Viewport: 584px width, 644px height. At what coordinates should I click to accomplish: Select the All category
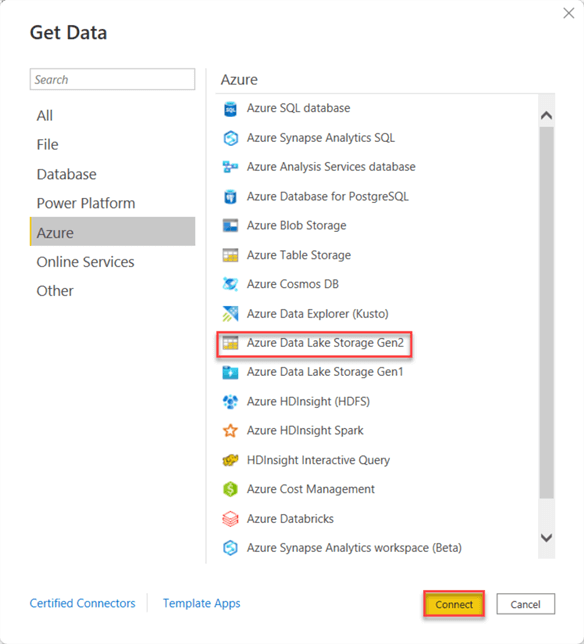113,115
